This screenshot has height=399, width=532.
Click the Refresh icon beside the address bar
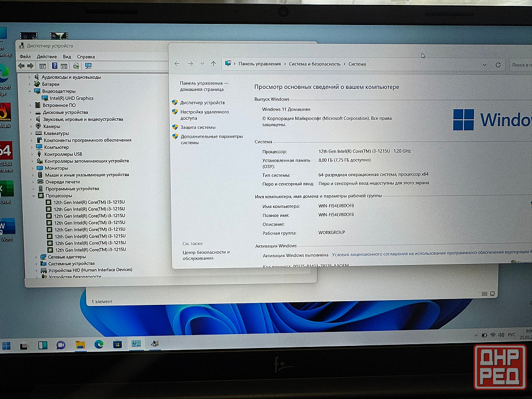coord(498,65)
